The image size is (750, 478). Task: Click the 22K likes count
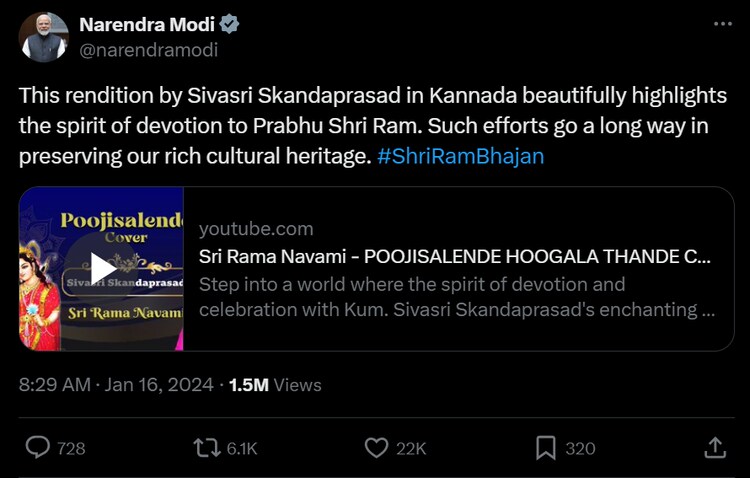[x=411, y=449]
